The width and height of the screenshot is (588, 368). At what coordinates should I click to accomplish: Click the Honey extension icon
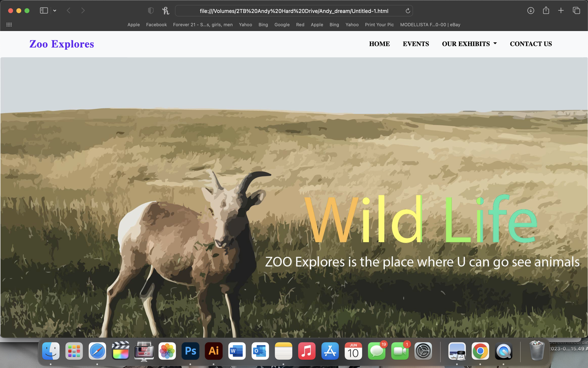click(x=166, y=11)
